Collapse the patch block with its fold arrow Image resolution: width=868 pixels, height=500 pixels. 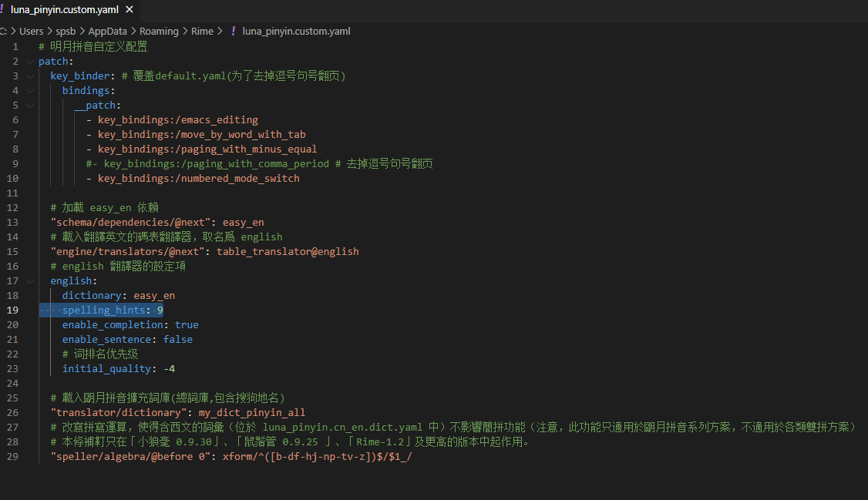click(x=29, y=61)
